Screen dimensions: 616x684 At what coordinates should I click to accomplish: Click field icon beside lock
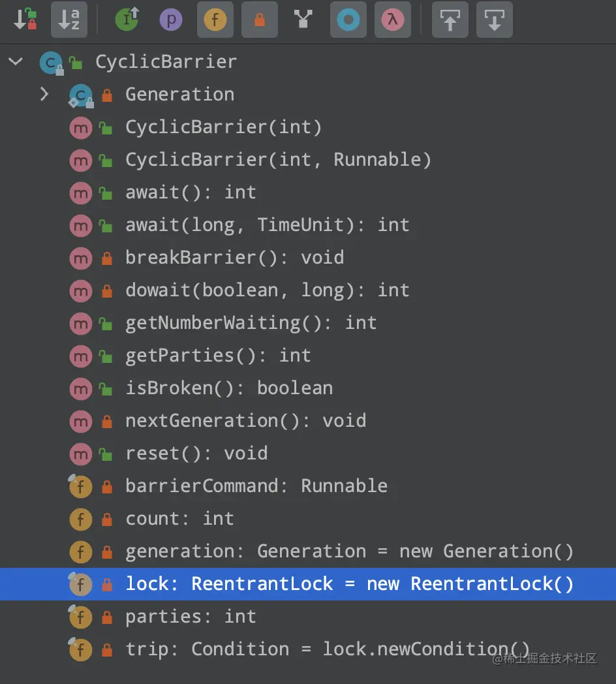pos(81,585)
